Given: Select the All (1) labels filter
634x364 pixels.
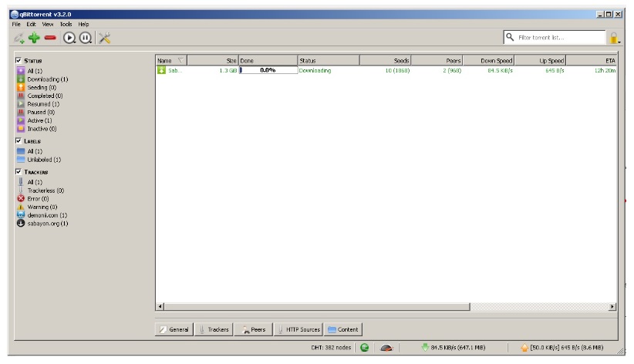Looking at the screenshot, I should pos(35,151).
